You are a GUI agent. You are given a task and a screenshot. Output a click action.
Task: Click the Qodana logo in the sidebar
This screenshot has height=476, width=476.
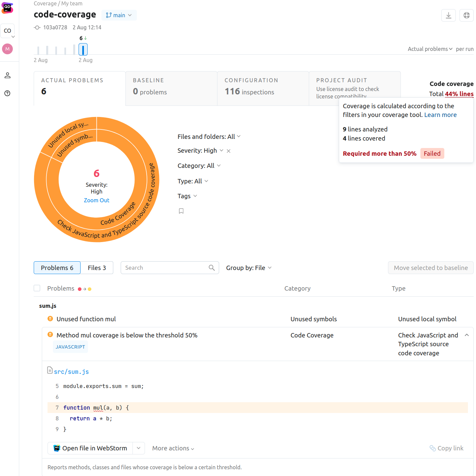7,8
